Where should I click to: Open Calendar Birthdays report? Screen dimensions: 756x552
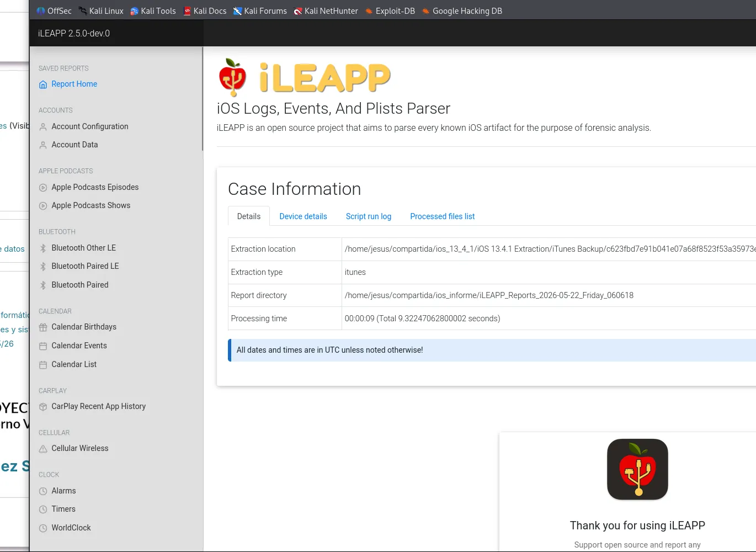pyautogui.click(x=84, y=327)
